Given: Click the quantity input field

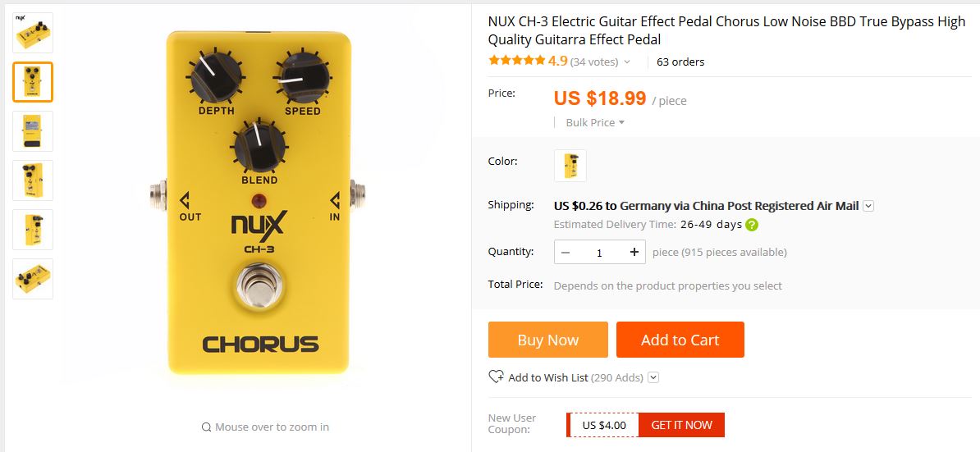Looking at the screenshot, I should [599, 252].
